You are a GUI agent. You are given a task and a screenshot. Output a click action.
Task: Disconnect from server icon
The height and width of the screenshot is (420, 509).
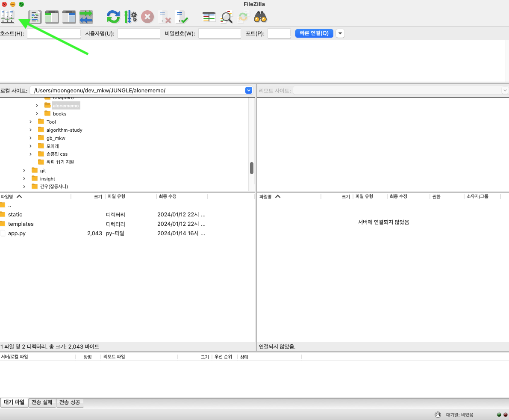tap(165, 17)
